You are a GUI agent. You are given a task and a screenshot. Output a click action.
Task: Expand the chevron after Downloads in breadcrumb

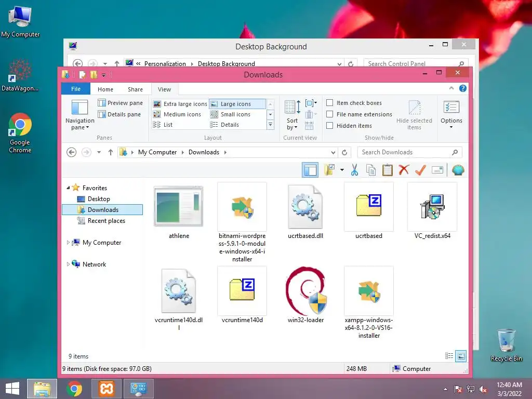tap(225, 152)
